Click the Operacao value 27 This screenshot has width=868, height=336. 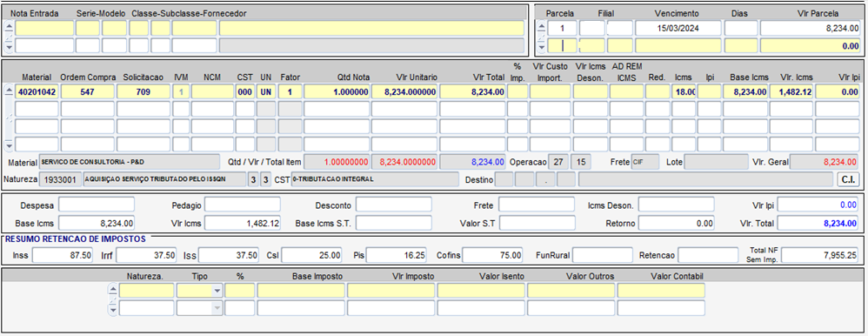558,162
